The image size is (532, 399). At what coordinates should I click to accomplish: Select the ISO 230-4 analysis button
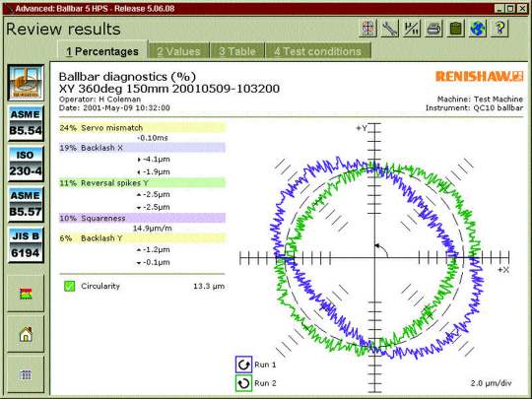(x=26, y=164)
